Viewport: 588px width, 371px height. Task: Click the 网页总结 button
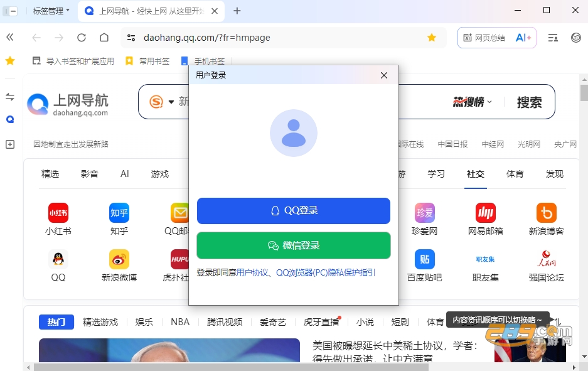coord(484,38)
